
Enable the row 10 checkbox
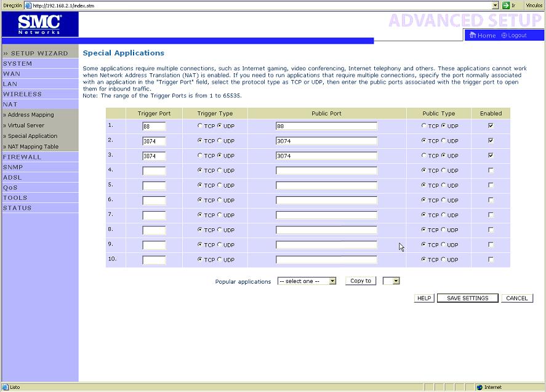click(491, 259)
